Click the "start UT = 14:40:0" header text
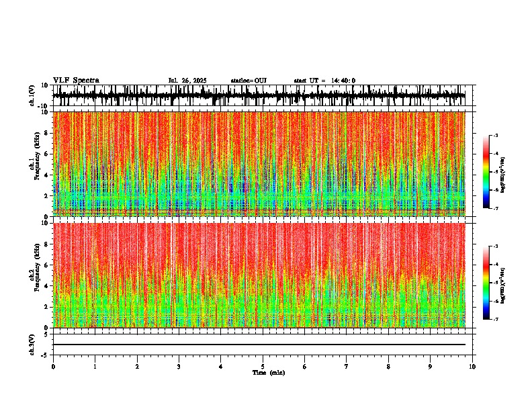This screenshot has height=411, width=532. point(324,81)
